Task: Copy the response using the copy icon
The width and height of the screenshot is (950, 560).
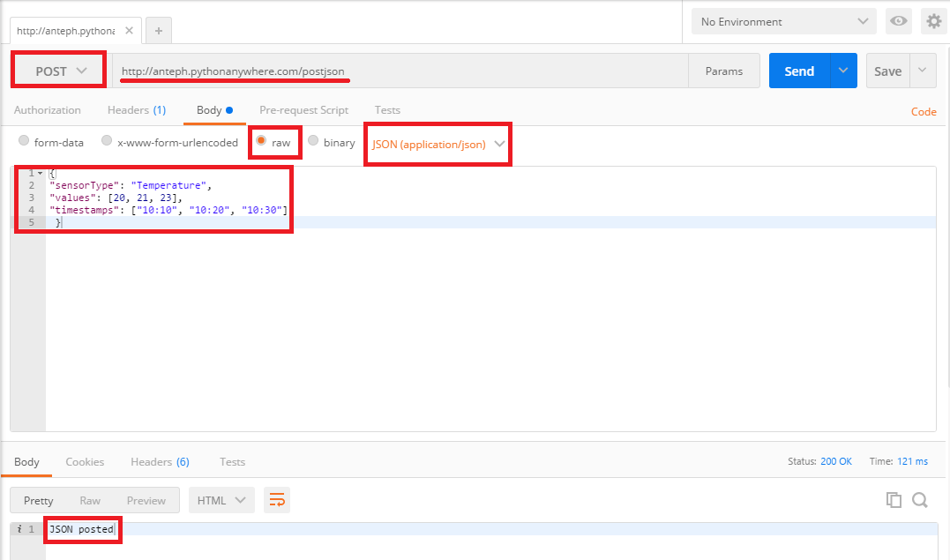Action: coord(894,499)
